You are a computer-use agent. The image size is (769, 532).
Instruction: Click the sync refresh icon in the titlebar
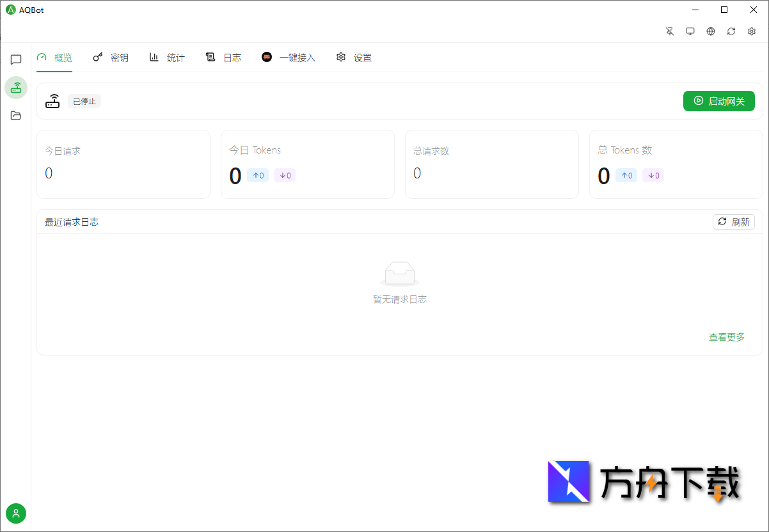731,31
